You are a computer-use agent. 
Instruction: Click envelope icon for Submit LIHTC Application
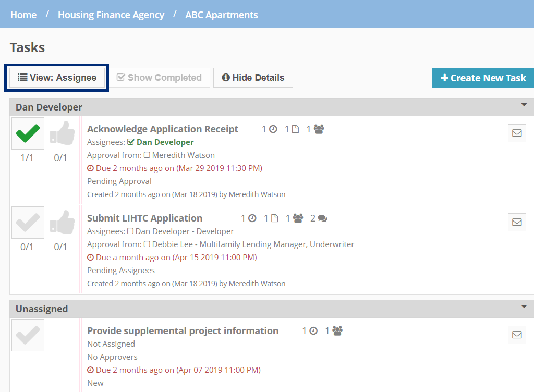pos(517,222)
